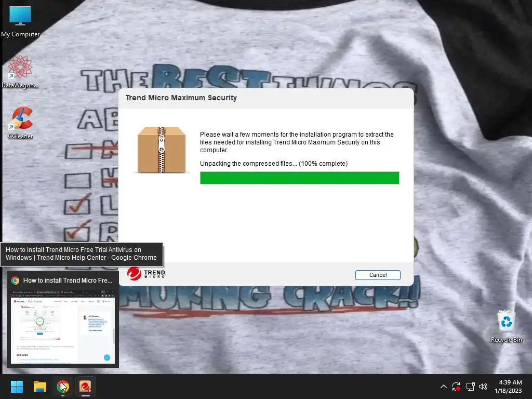Open the DataWagon desktop shortcut
The image size is (532, 399).
click(20, 72)
